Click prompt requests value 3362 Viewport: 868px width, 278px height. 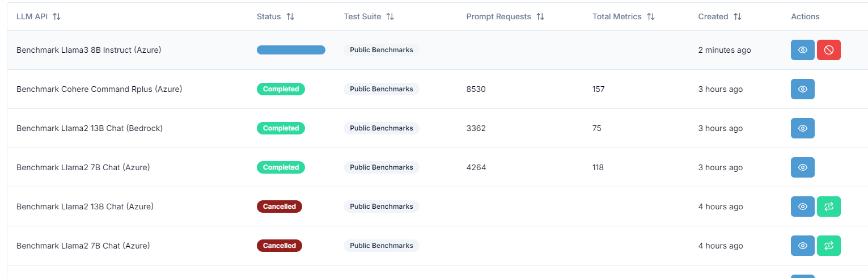pyautogui.click(x=476, y=128)
